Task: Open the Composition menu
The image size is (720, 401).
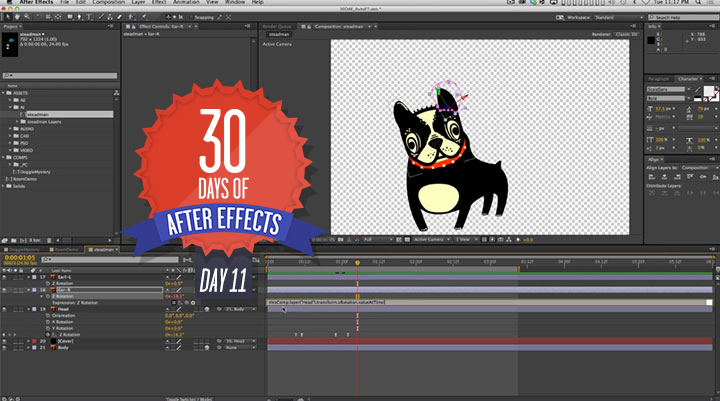Action: click(108, 2)
